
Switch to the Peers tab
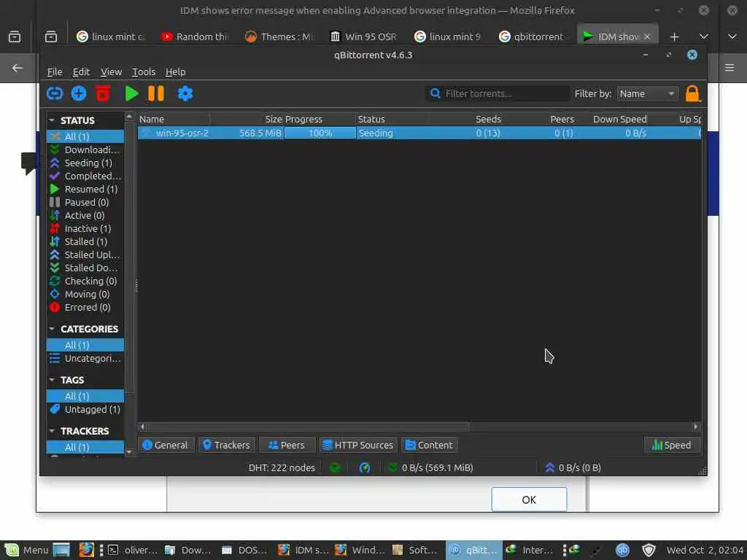287,445
